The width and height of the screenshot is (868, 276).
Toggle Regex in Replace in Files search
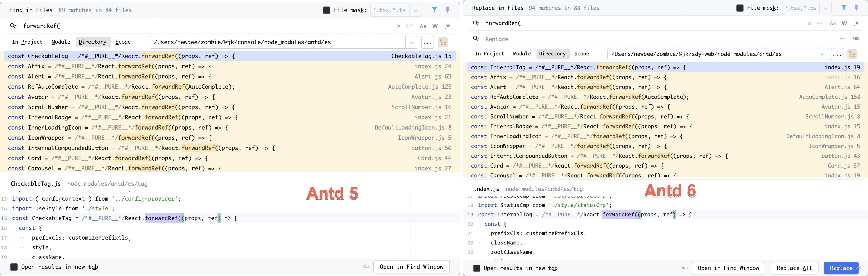(x=856, y=23)
